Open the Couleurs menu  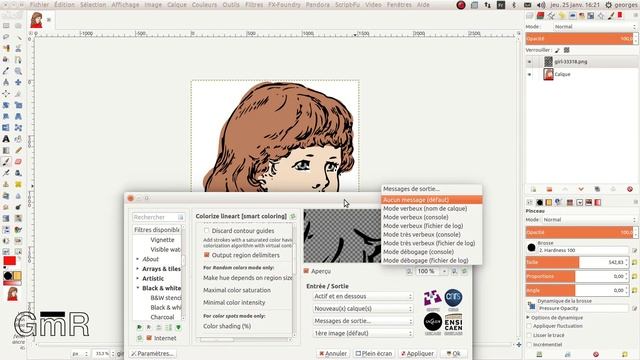point(204,5)
